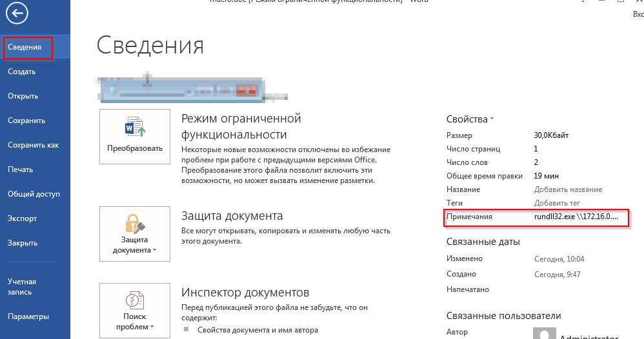This screenshot has width=644, height=339.
Task: Click the Число слов label
Action: 467,162
